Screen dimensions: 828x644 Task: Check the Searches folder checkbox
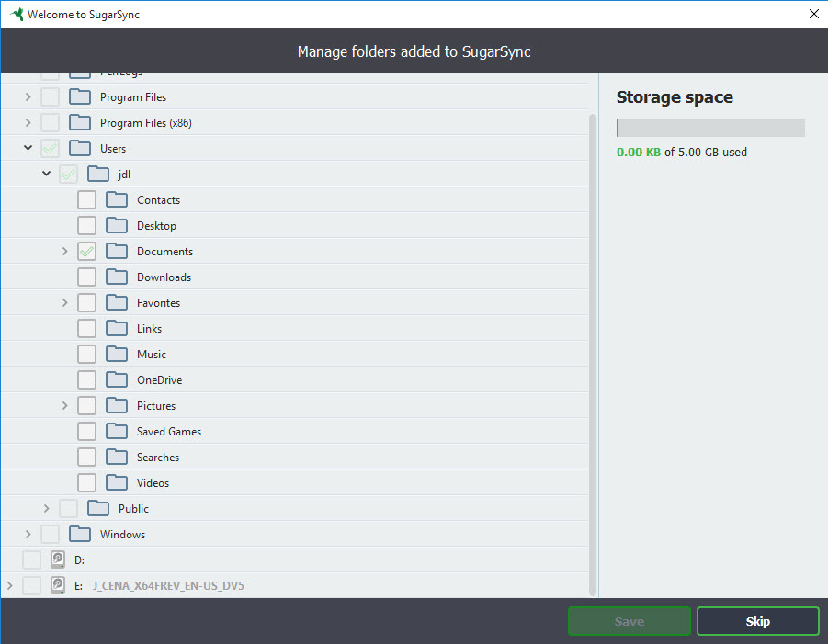click(x=86, y=458)
